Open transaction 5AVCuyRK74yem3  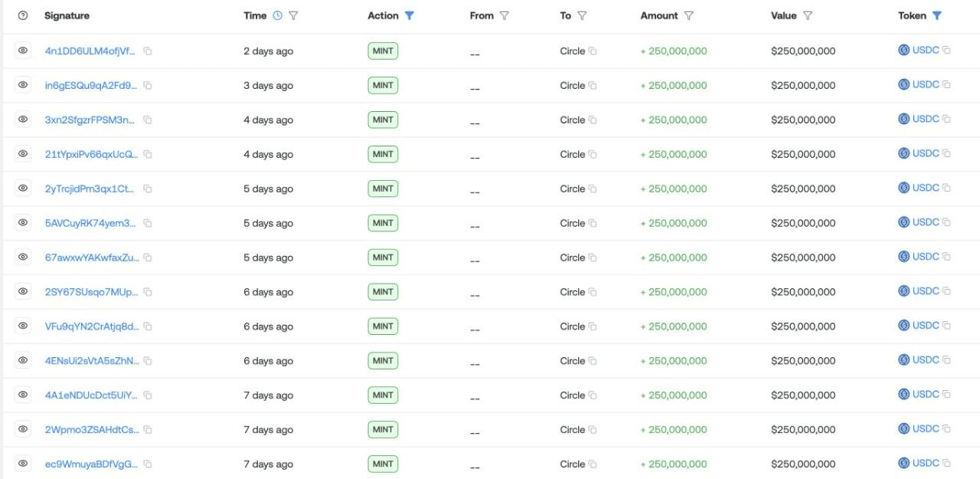(90, 223)
